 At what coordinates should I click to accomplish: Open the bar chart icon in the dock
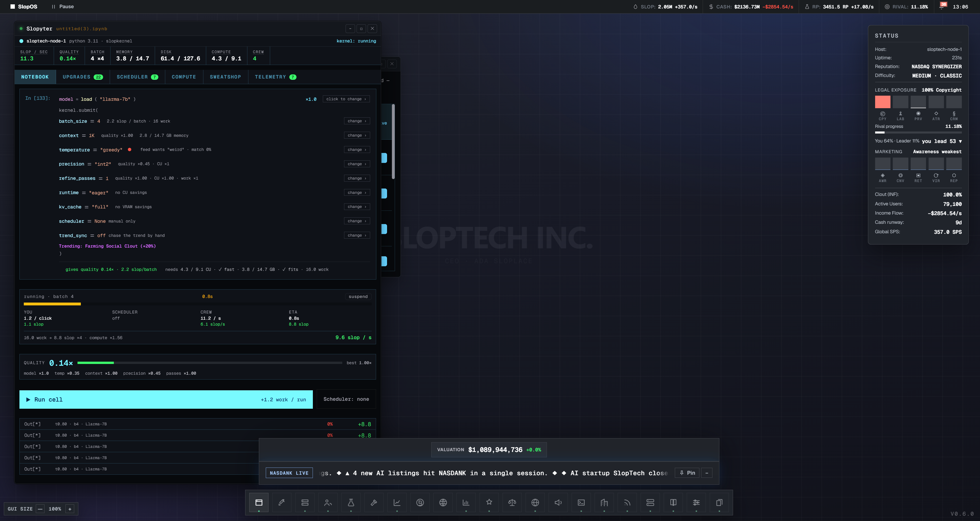(x=466, y=502)
